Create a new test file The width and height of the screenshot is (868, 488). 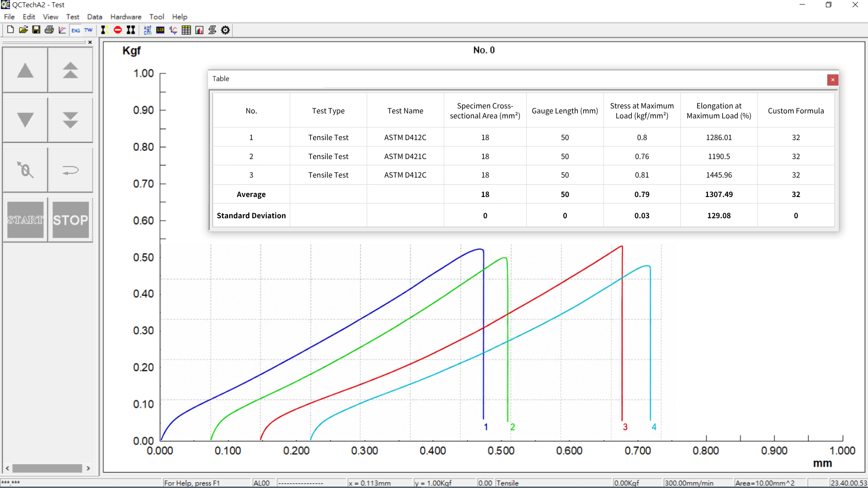[x=10, y=30]
